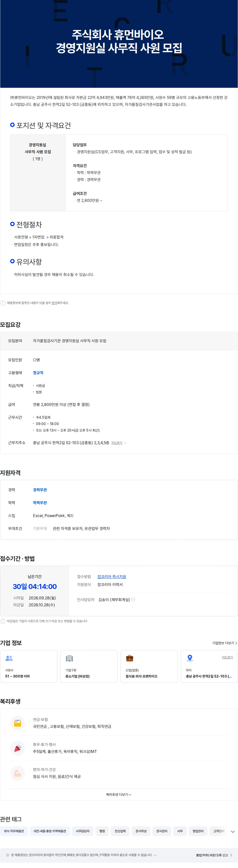Screen dimensions: 238x868
Task: Click the 모집분야 value 자가품질검사기관 경영지원실 사무직 사원 모집
Action: coord(70,341)
